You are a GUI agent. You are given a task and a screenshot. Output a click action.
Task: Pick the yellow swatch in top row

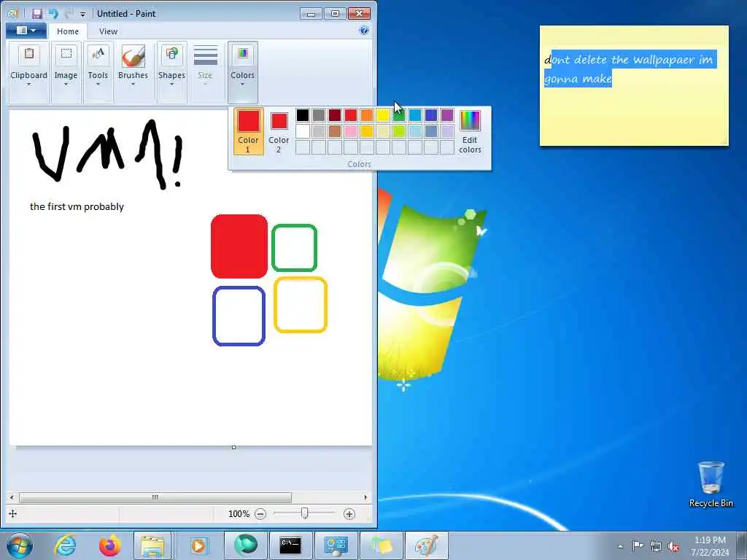pos(383,114)
